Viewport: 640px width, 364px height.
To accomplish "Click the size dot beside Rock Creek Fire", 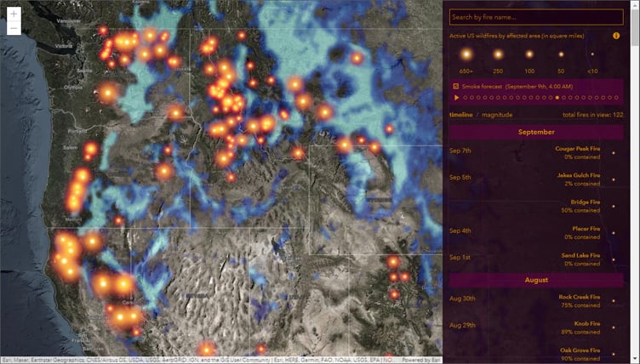I will click(614, 301).
